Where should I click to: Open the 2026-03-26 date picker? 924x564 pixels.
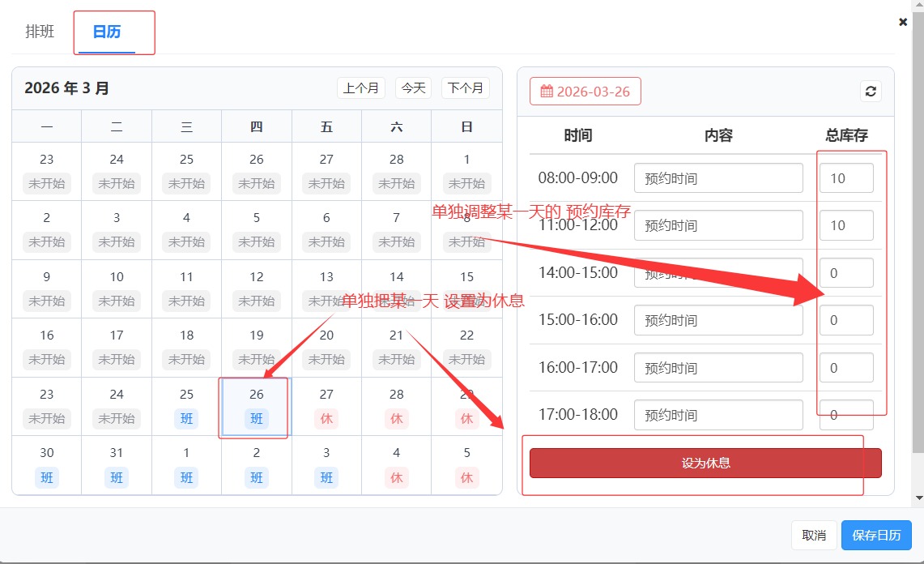pyautogui.click(x=585, y=92)
